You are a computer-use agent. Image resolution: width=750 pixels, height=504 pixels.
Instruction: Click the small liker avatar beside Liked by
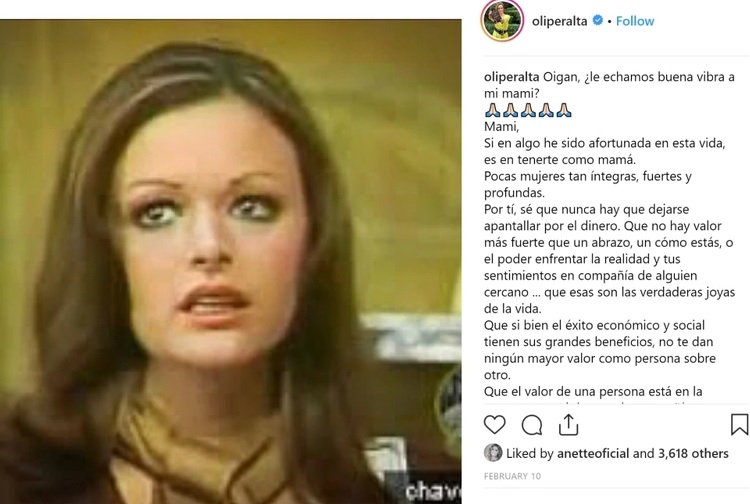(x=493, y=453)
